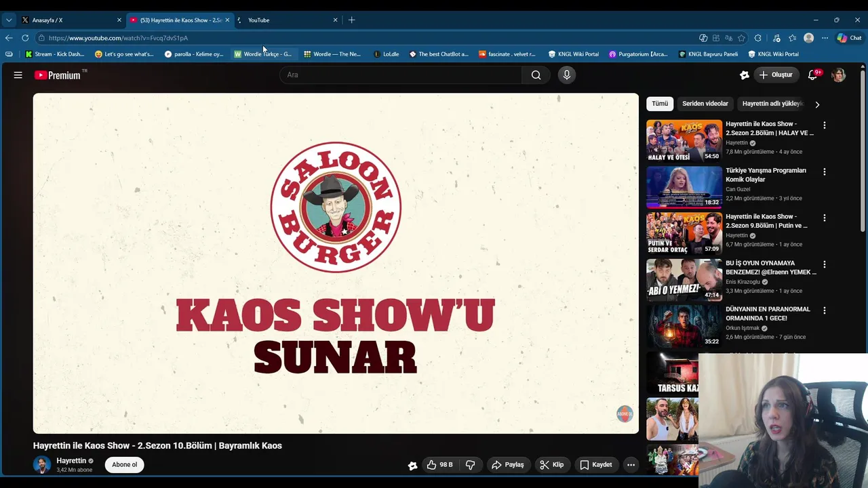Open HALAY VE ÖTESİ video thumbnail
This screenshot has height=488, width=868.
point(684,141)
